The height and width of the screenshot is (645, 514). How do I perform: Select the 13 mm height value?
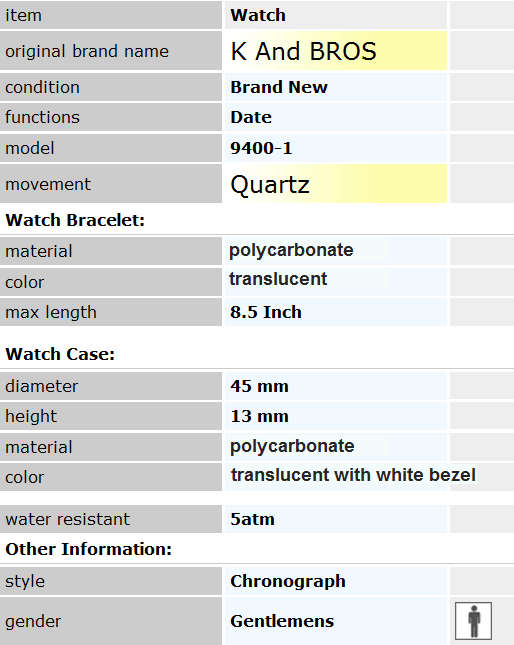[x=259, y=416]
